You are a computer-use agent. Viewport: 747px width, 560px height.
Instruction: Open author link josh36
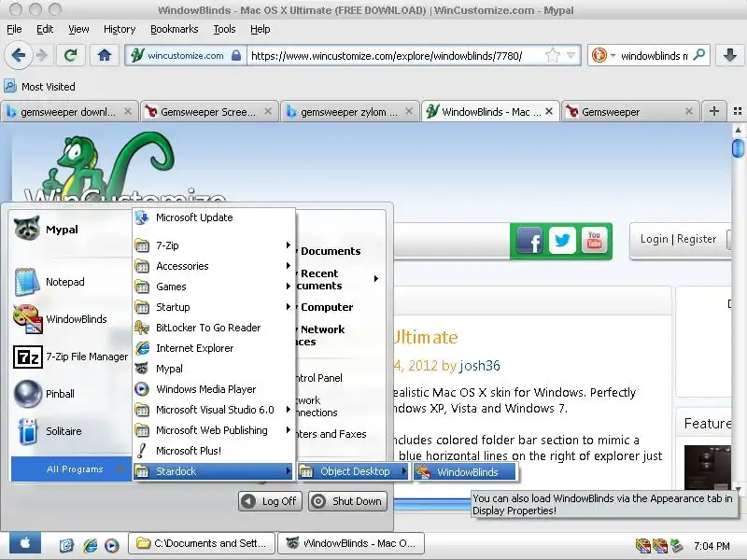(x=480, y=366)
